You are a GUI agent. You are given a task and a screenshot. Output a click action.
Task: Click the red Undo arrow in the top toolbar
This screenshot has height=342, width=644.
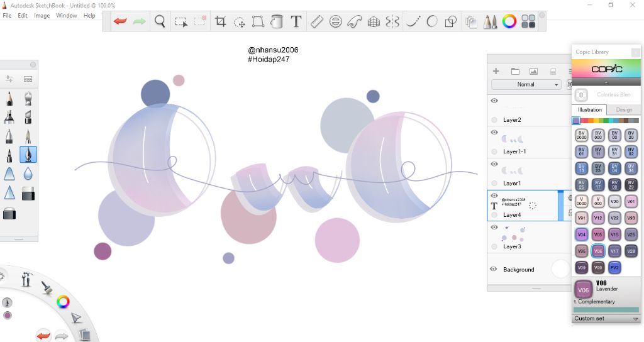pyautogui.click(x=120, y=21)
